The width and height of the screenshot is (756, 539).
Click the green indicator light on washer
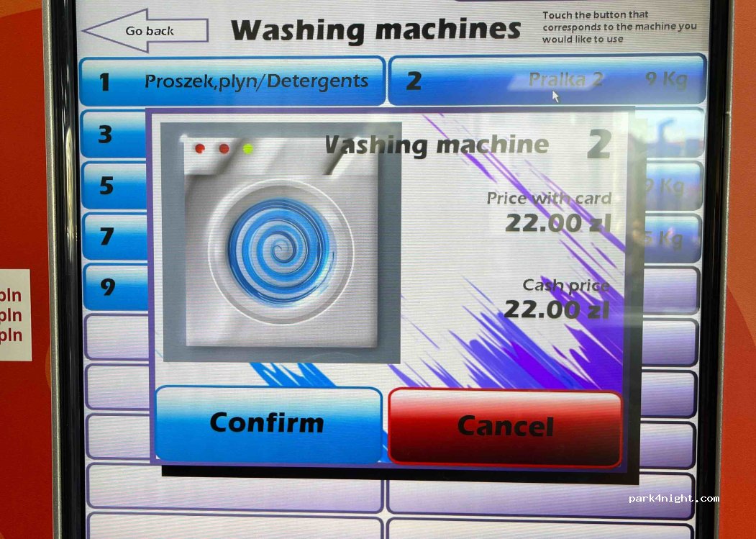(x=248, y=149)
